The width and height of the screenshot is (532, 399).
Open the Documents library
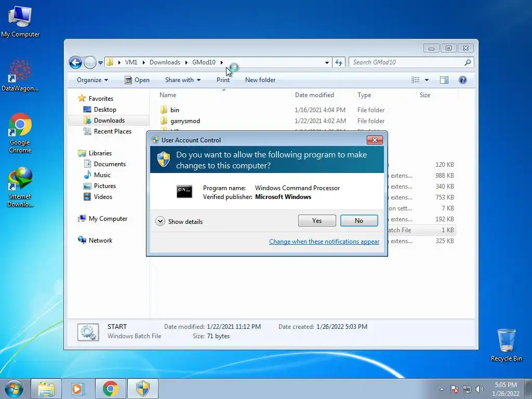[110, 164]
